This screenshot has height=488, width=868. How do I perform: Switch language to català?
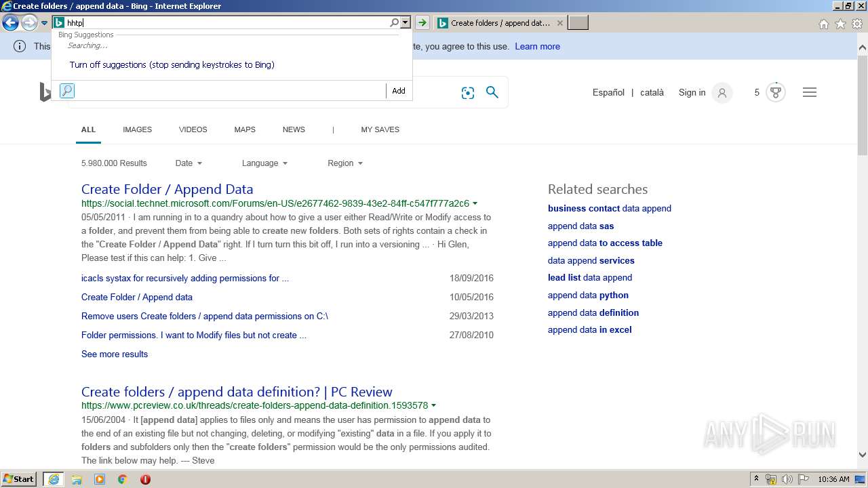pos(652,93)
